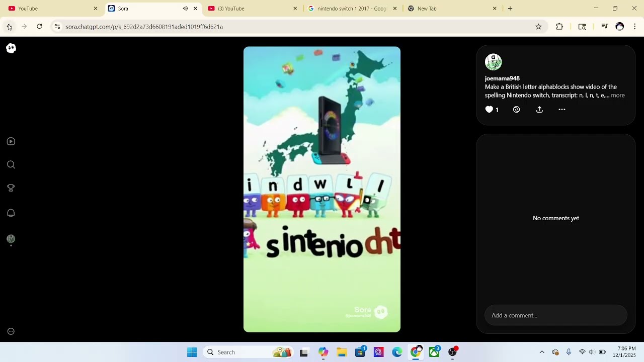Mute the Sora tab via speaker icon
644x362 pixels.
click(x=185, y=9)
